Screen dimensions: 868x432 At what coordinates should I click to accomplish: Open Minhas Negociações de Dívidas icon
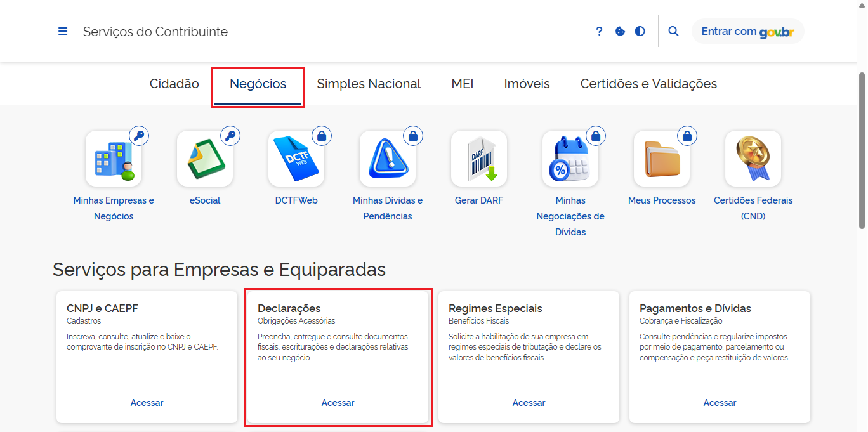570,159
